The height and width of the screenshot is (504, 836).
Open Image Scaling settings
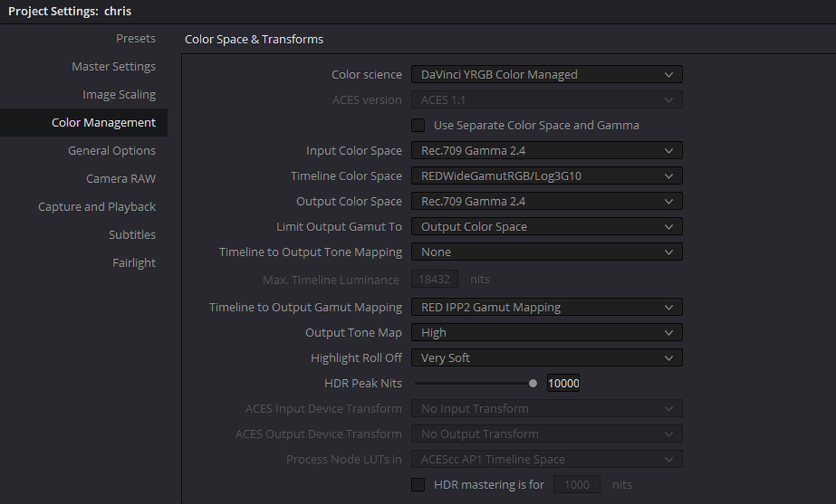(119, 95)
